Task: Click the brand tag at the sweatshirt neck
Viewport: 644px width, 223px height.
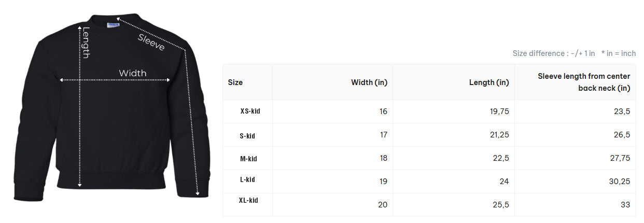Action: (x=114, y=24)
